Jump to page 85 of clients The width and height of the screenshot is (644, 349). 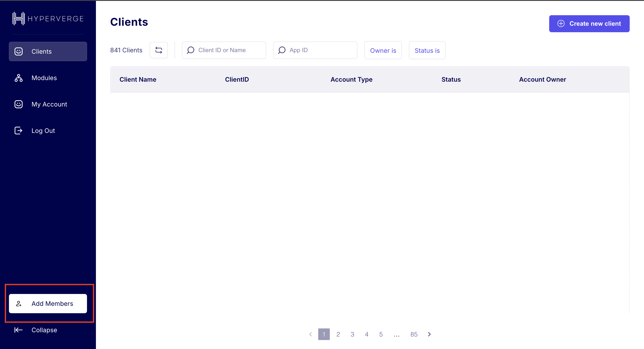414,334
